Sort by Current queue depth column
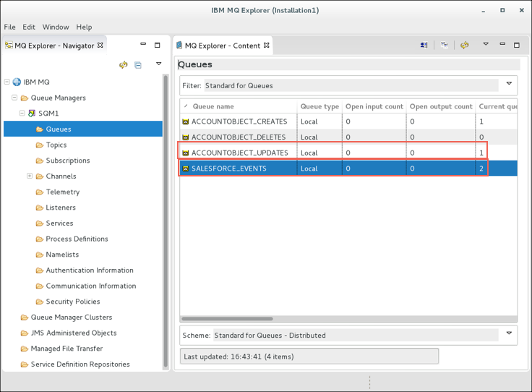 click(x=497, y=106)
